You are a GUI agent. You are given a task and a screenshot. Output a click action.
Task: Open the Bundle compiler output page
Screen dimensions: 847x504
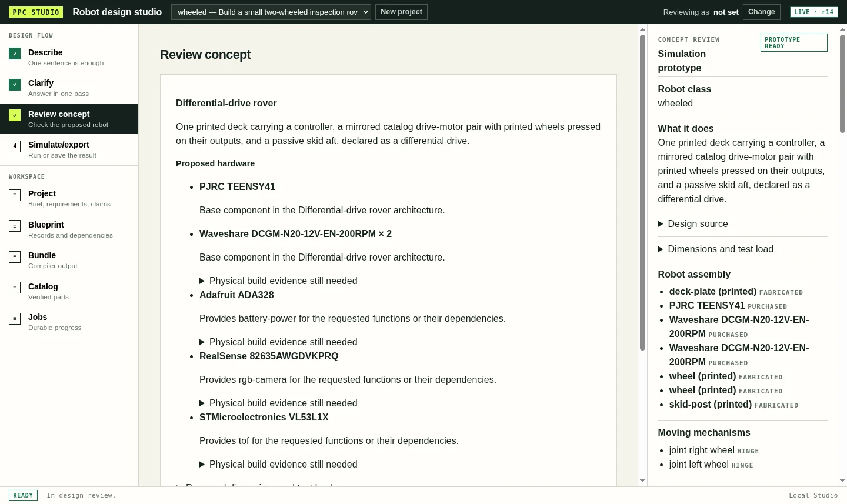[x=69, y=260]
